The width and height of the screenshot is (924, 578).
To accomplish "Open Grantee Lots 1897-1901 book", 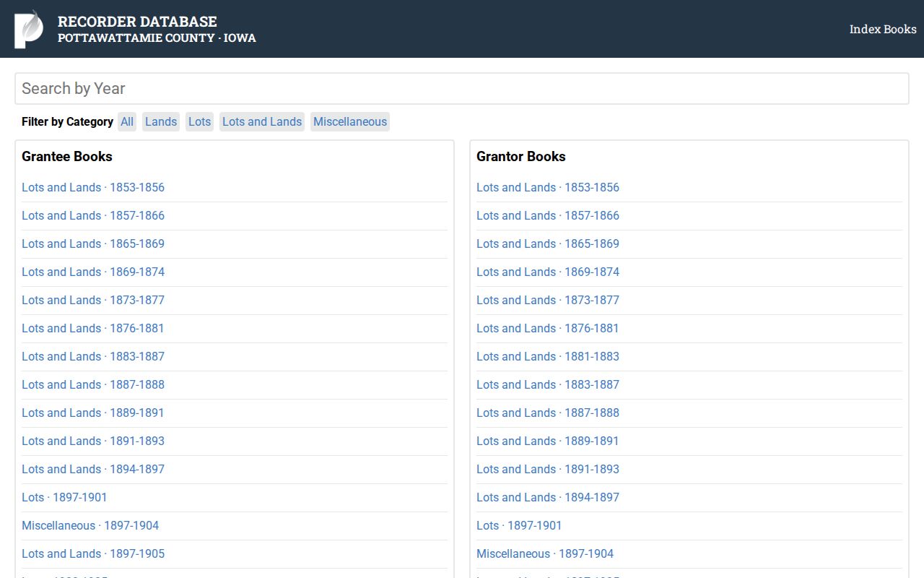I will (64, 497).
